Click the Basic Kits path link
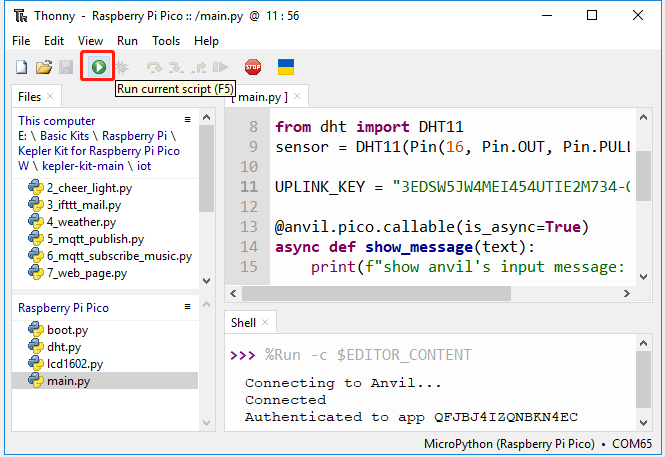The height and width of the screenshot is (457, 665). tap(64, 136)
